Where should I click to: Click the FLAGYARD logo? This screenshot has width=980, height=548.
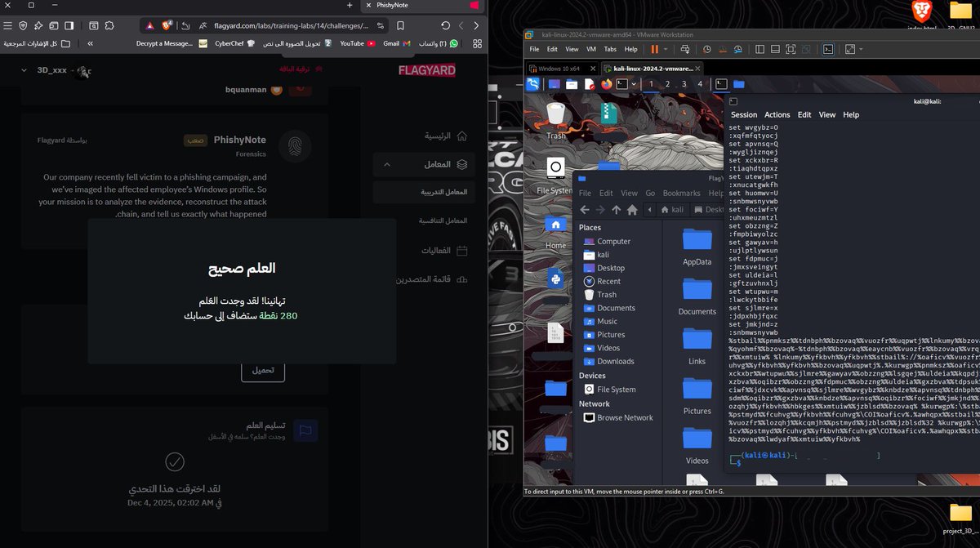425,70
